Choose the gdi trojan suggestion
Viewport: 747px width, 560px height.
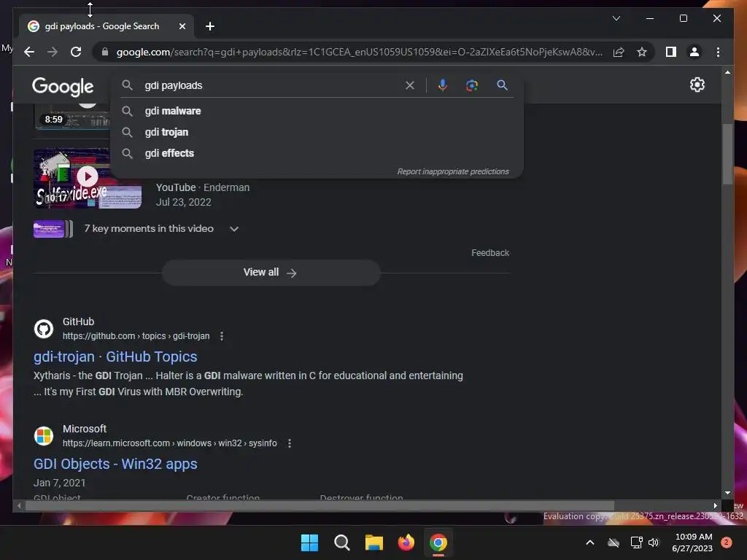pos(317,132)
